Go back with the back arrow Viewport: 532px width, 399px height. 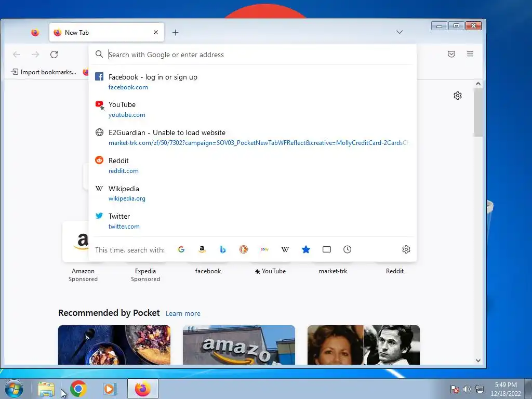(x=17, y=54)
